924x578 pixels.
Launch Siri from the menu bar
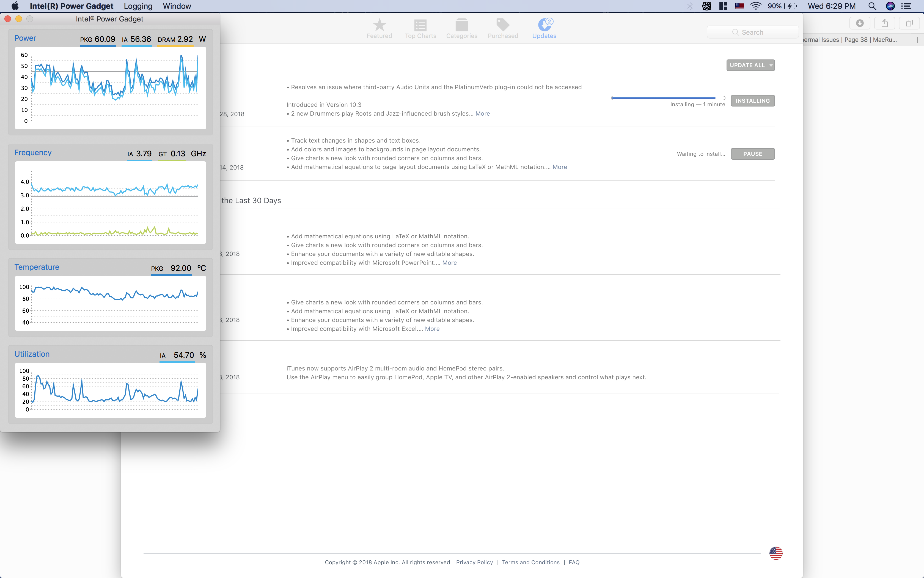[890, 6]
